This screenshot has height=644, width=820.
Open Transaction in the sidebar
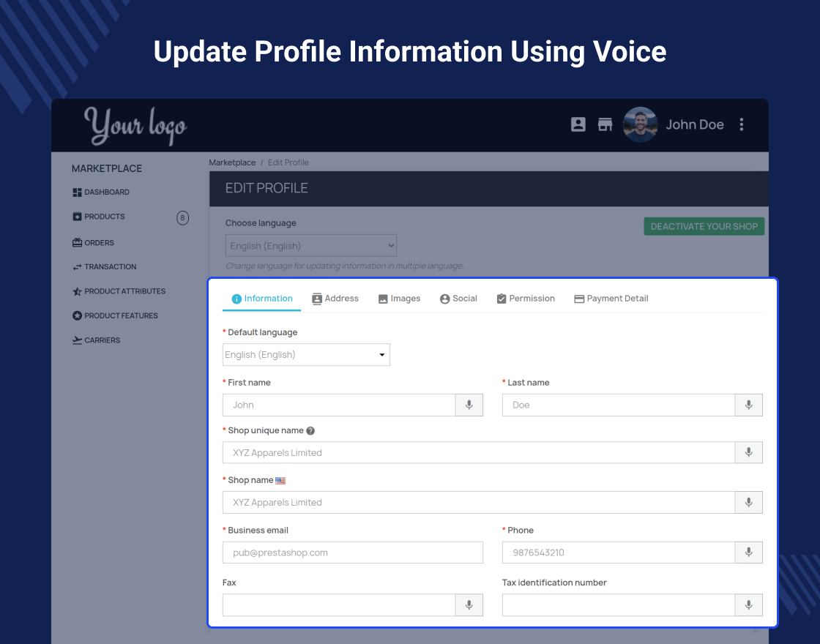(x=111, y=266)
